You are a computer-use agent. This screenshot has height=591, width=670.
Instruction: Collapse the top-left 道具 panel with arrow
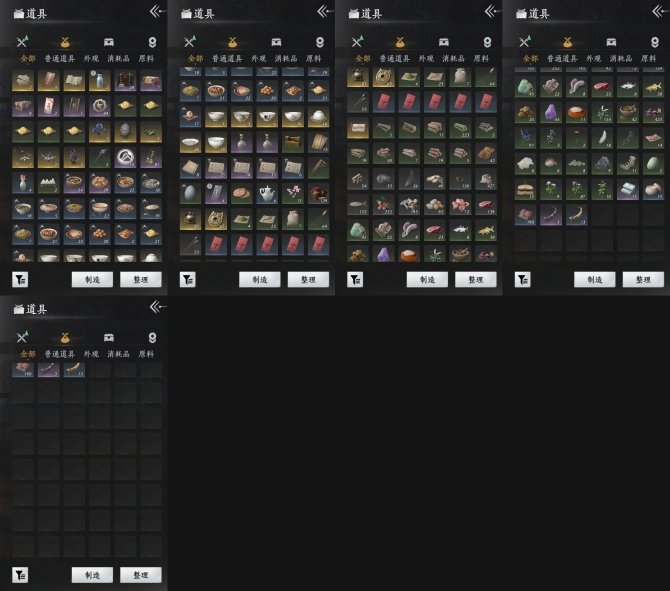click(x=158, y=11)
